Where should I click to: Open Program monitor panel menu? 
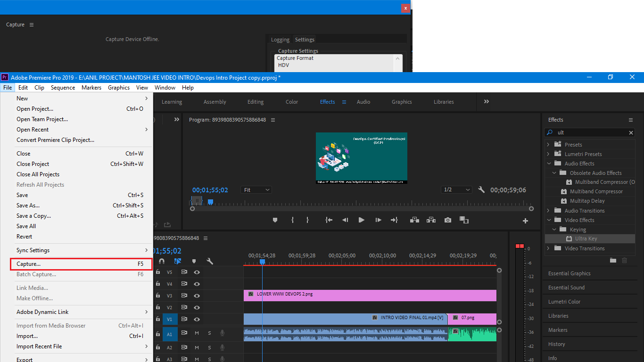point(273,120)
